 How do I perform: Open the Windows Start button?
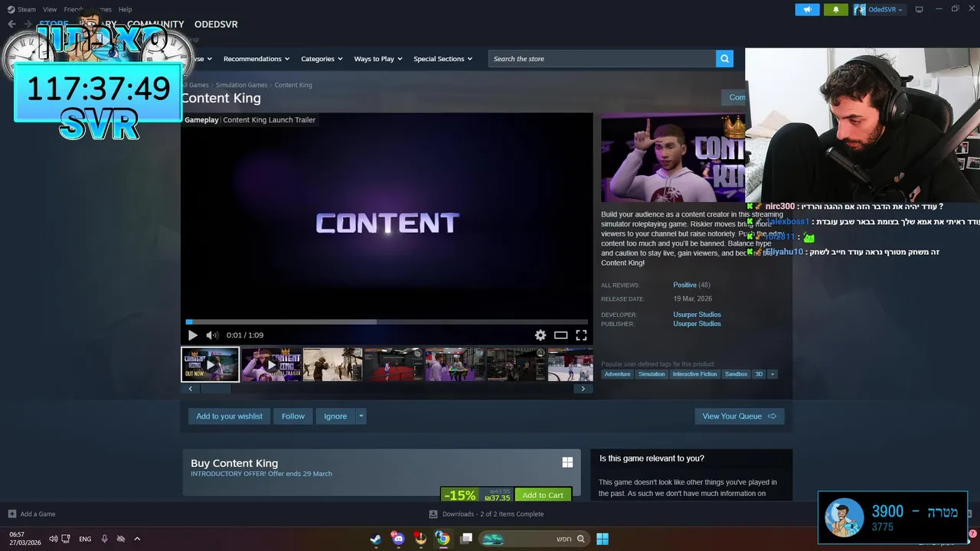603,539
